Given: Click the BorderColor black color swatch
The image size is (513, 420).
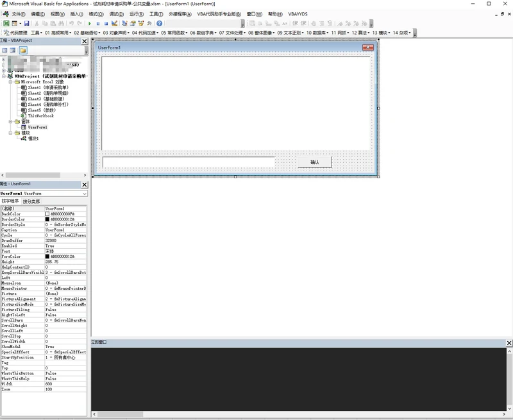Looking at the screenshot, I should pos(47,219).
